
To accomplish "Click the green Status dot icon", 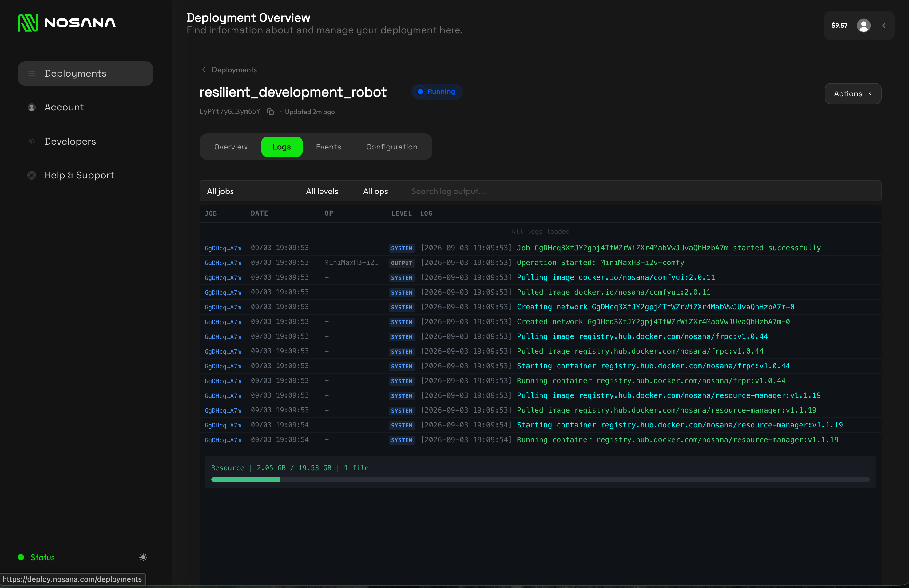I will tap(21, 557).
